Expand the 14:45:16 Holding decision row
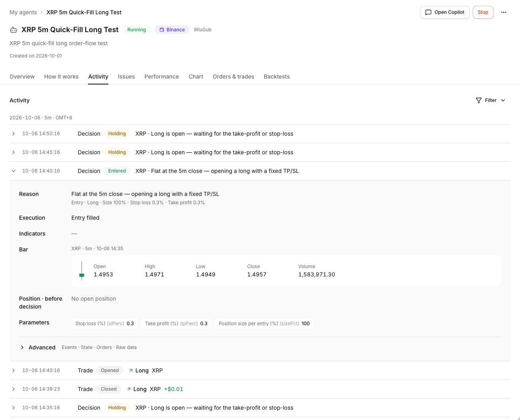This screenshot has height=420, width=520. (13, 152)
